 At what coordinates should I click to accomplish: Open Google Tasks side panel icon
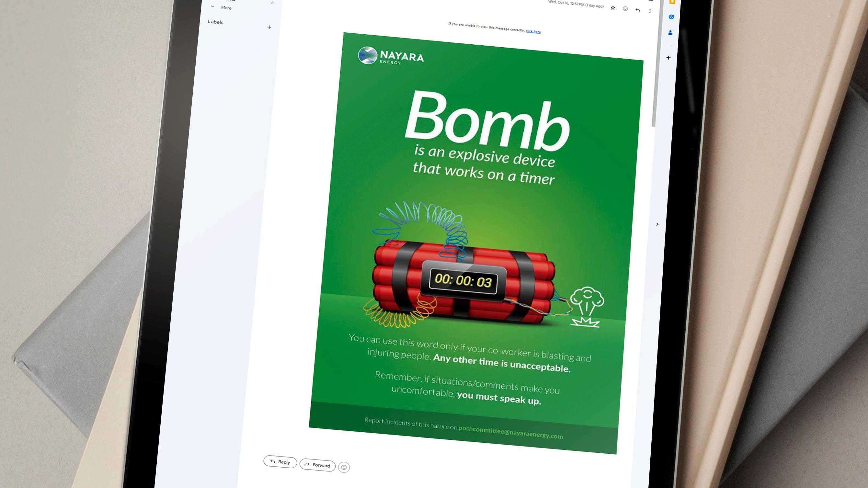671,17
